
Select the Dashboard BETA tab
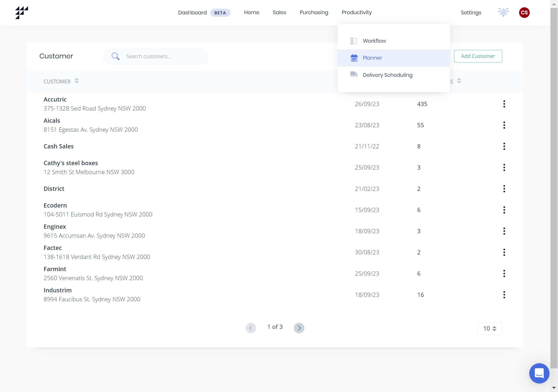point(204,12)
